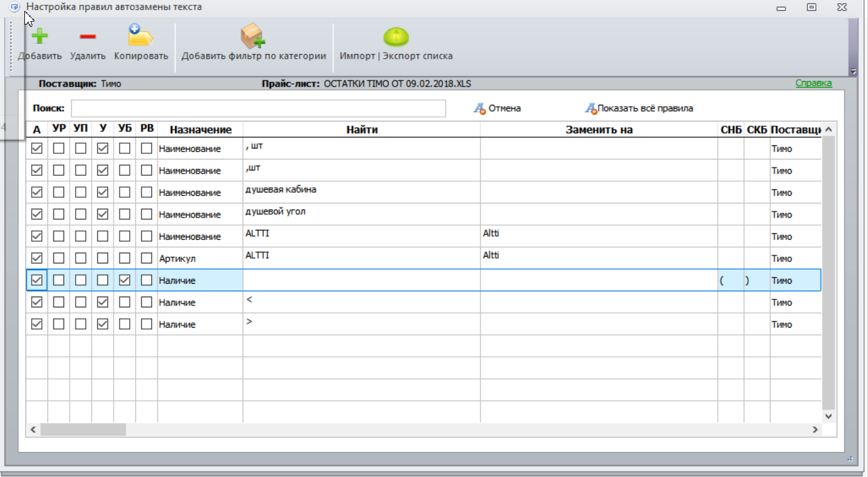Screen dimensions: 868x477
Task: Select 'Altti' replacement in Наименование ALTTI row
Action: point(599,236)
